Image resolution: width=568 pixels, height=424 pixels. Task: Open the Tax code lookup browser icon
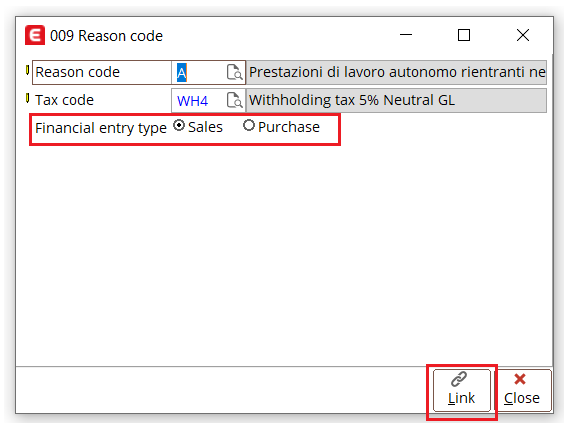[234, 100]
